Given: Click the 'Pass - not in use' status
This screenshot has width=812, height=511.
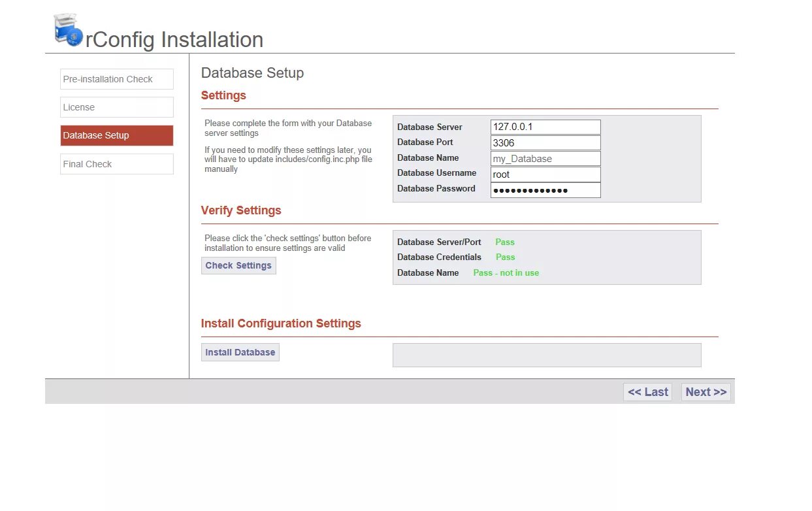Looking at the screenshot, I should click(506, 272).
